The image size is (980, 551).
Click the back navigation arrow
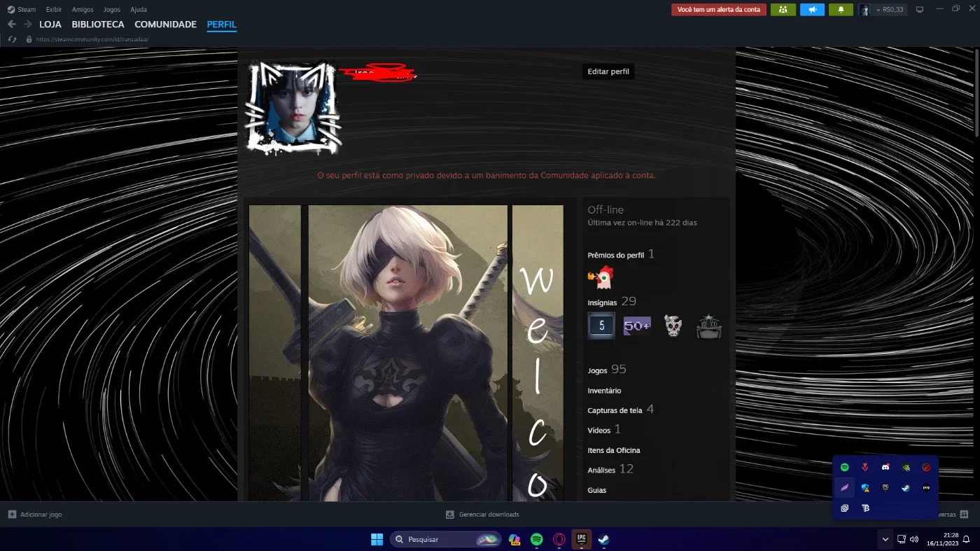tap(12, 25)
